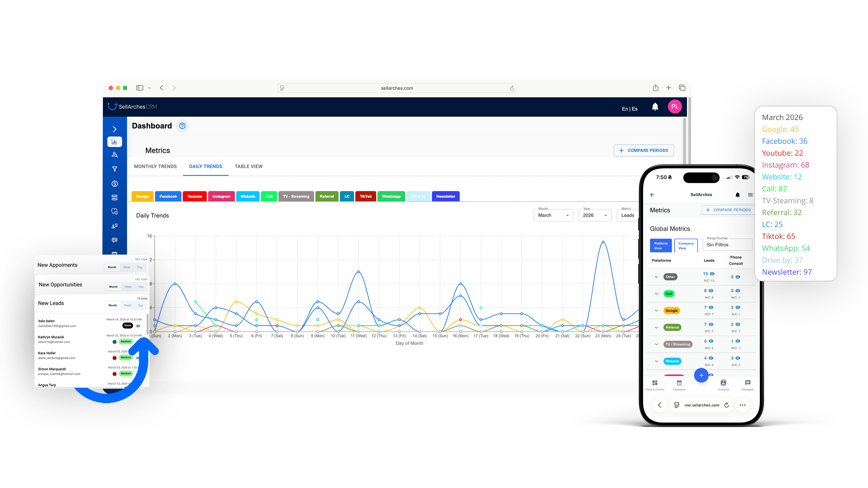Click the funnel filter sidebar icon

coord(115,169)
